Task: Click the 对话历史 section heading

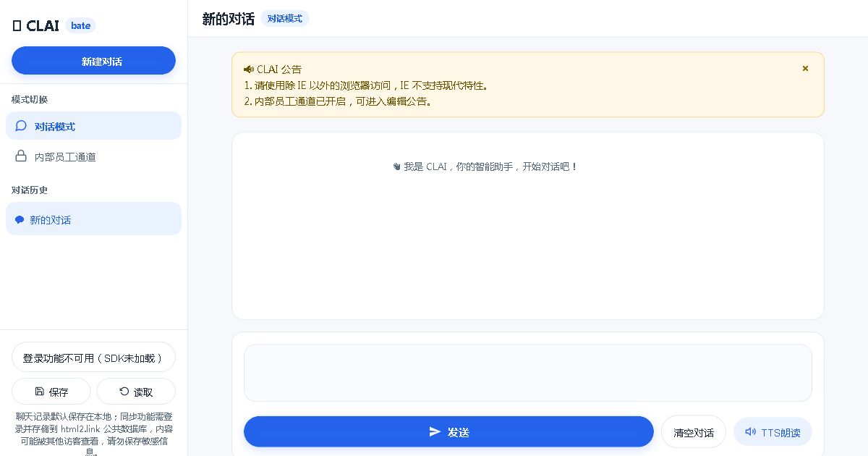Action: (30, 190)
